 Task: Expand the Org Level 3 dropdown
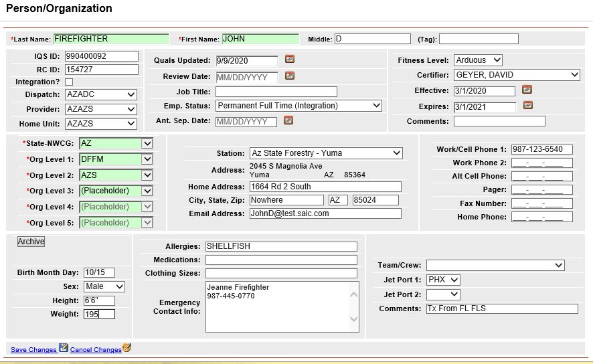pyautogui.click(x=116, y=191)
